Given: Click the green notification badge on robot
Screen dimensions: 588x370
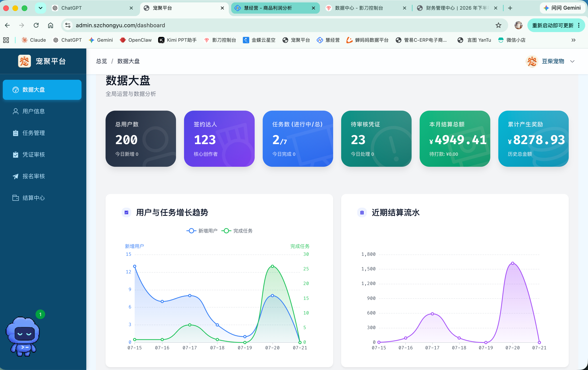Looking at the screenshot, I should 40,314.
